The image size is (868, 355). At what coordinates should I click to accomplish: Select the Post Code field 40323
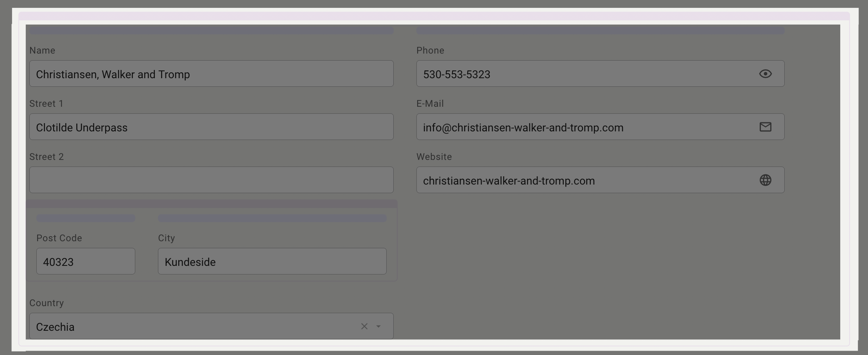(86, 262)
